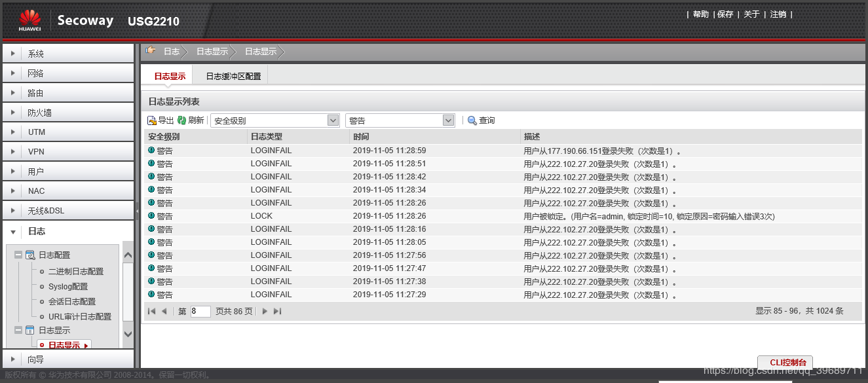Open 二进制日志配置 in the tree

[x=76, y=272]
